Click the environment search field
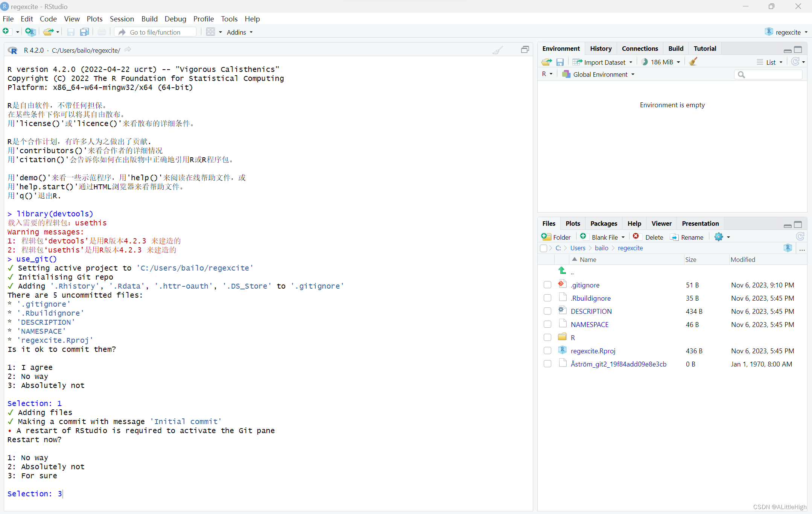 [768, 75]
